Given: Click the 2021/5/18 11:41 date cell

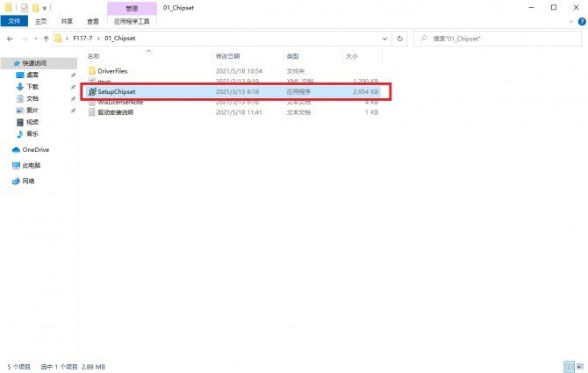Looking at the screenshot, I should coord(239,112).
